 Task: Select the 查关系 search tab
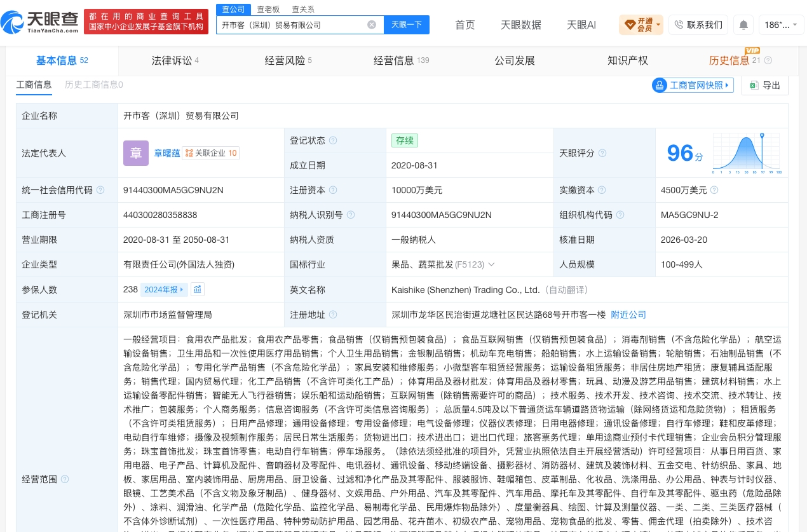(x=303, y=10)
